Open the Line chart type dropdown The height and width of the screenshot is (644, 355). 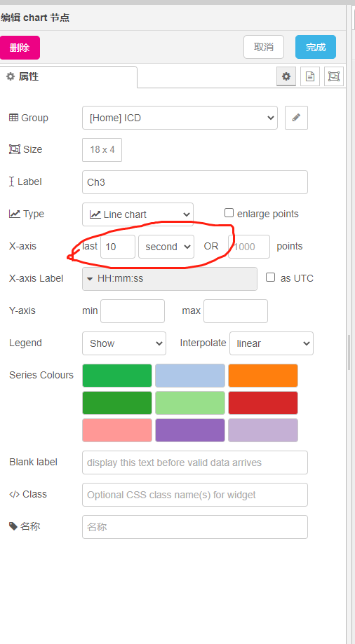(138, 214)
